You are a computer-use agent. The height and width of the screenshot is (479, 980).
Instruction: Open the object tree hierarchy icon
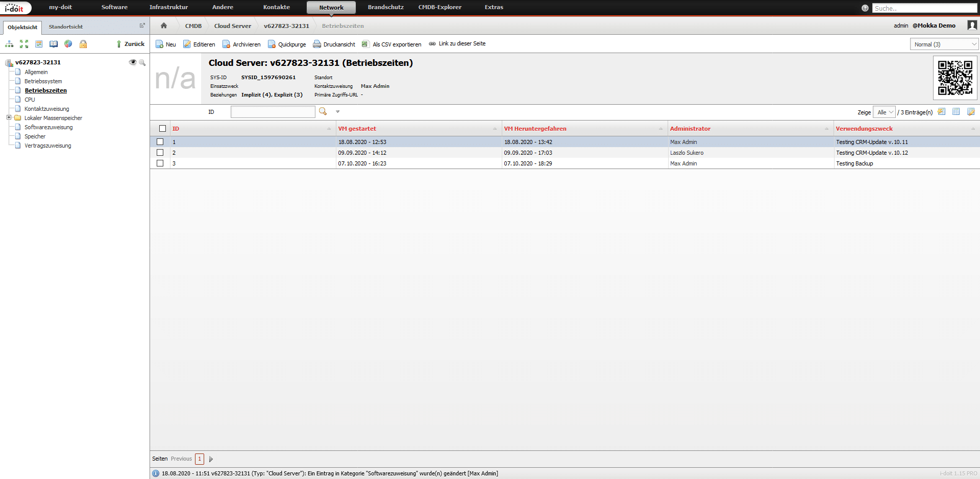[x=9, y=44]
